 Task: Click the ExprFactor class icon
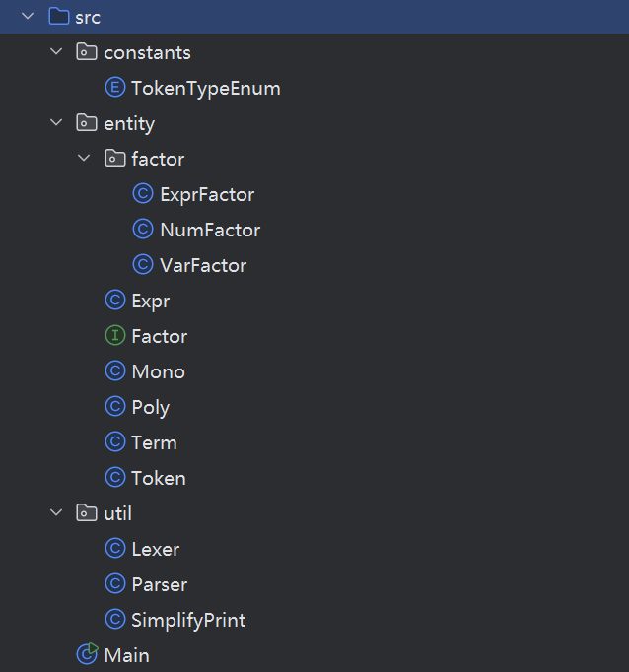click(x=143, y=195)
